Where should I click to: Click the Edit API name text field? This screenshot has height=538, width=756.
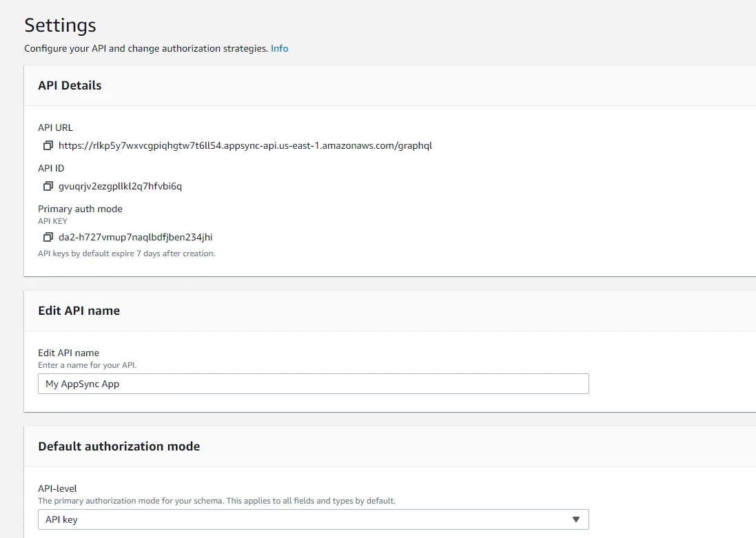(x=313, y=384)
